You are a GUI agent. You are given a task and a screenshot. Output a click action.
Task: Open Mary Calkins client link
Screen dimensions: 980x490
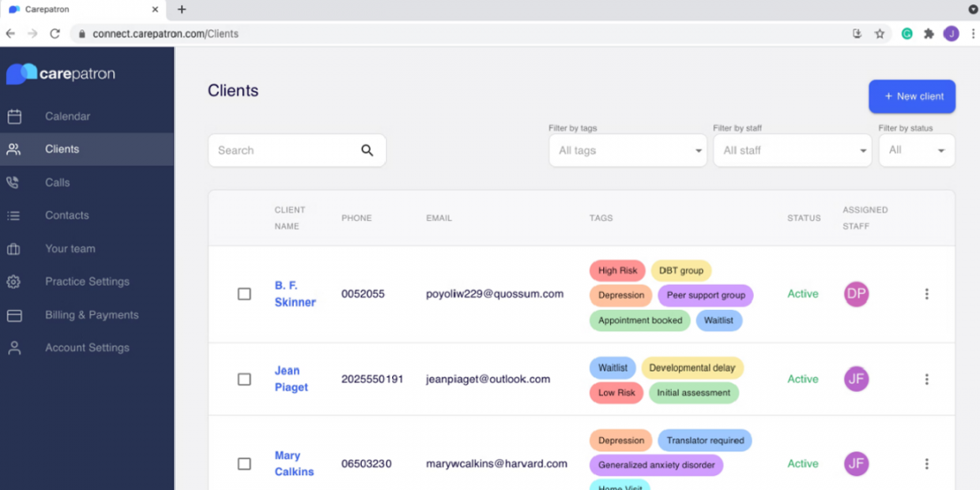tap(293, 463)
